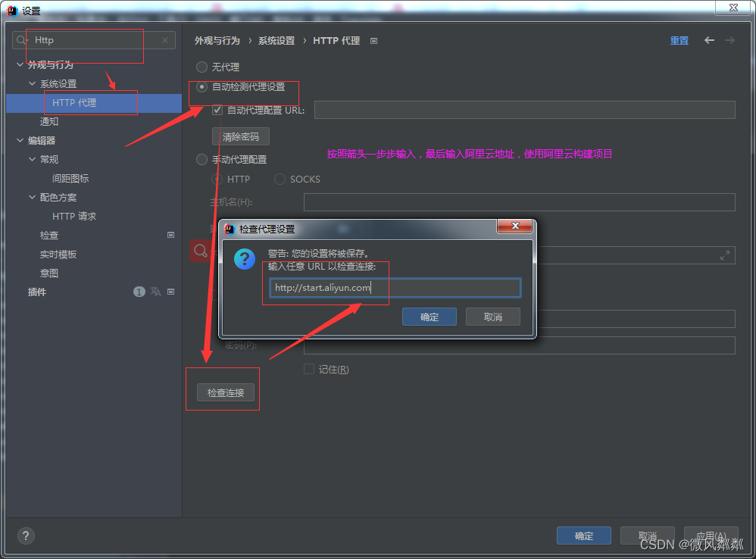Click the URL field in the dialog
756x559 pixels.
(395, 288)
